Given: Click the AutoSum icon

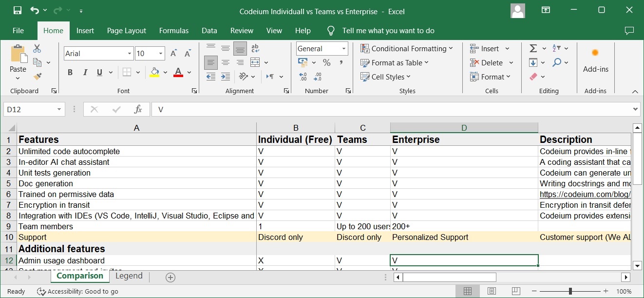Looking at the screenshot, I should [532, 48].
